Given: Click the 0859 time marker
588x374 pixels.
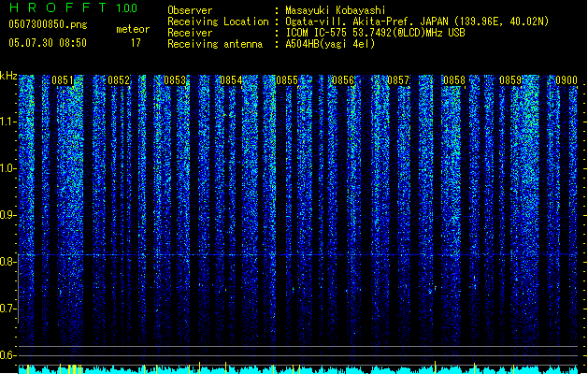Looking at the screenshot, I should [x=510, y=80].
